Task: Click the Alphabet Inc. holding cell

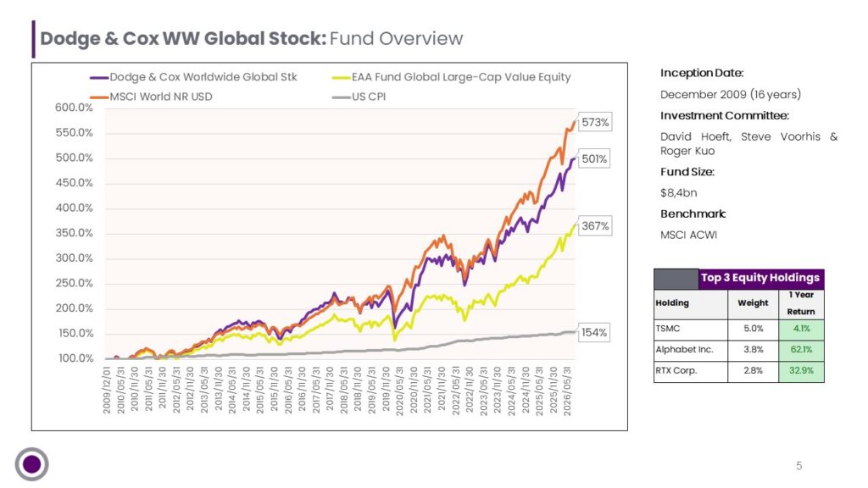Action: pyautogui.click(x=690, y=350)
